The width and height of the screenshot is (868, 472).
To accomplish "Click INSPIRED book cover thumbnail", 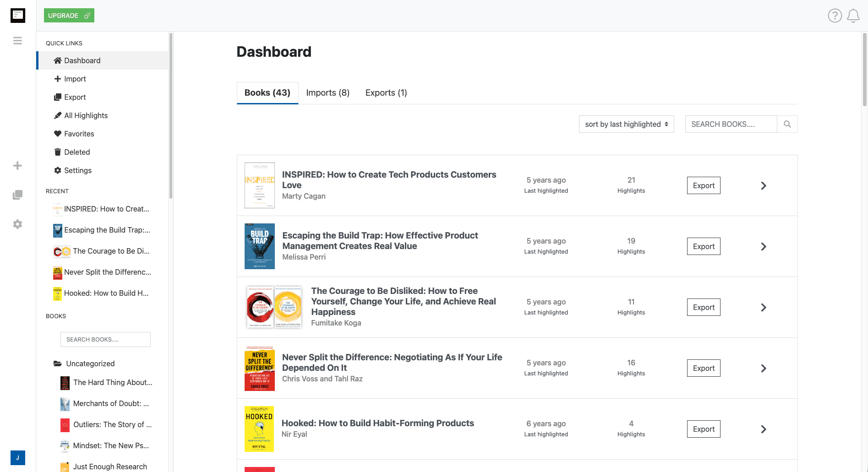I will 260,185.
